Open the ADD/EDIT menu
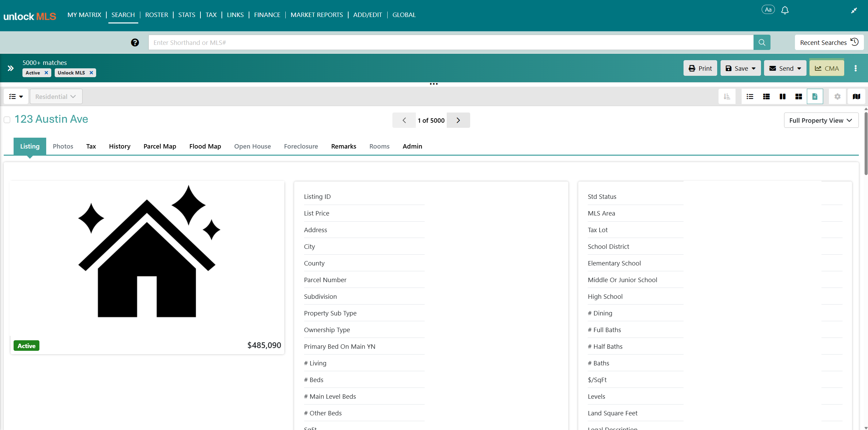Viewport: 868px width, 430px height. click(368, 15)
